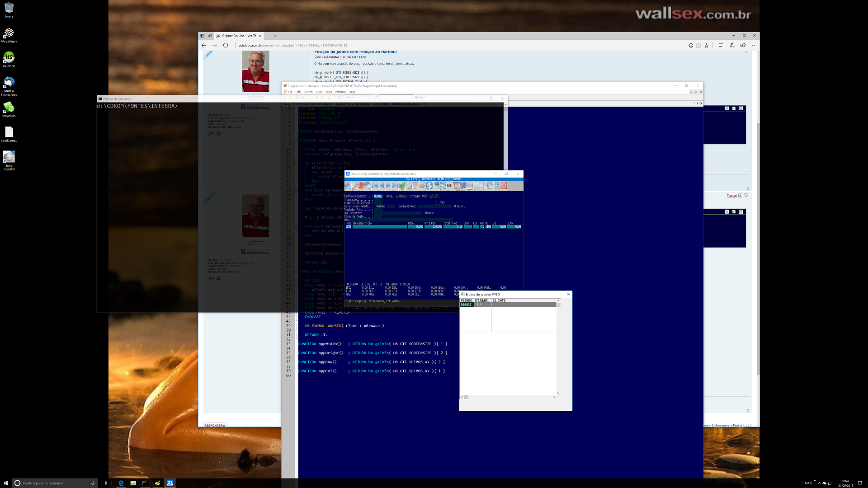Open the Search menu in Programmer's Notepad
Image resolution: width=868 pixels, height=488 pixels.
point(308,92)
